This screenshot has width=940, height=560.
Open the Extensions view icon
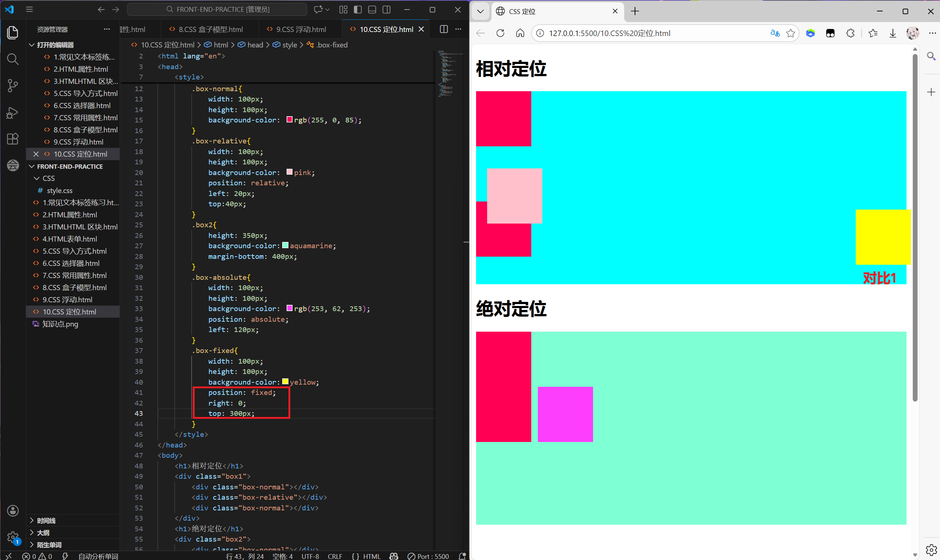point(13,139)
